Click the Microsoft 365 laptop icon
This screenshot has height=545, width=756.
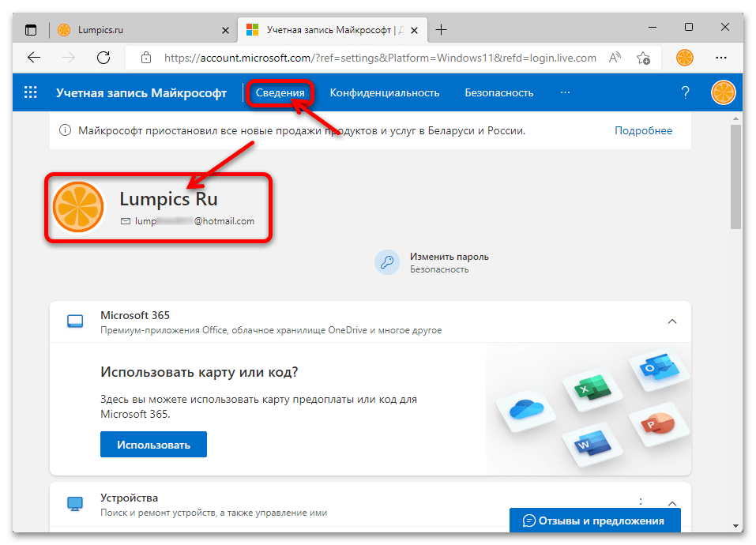75,321
